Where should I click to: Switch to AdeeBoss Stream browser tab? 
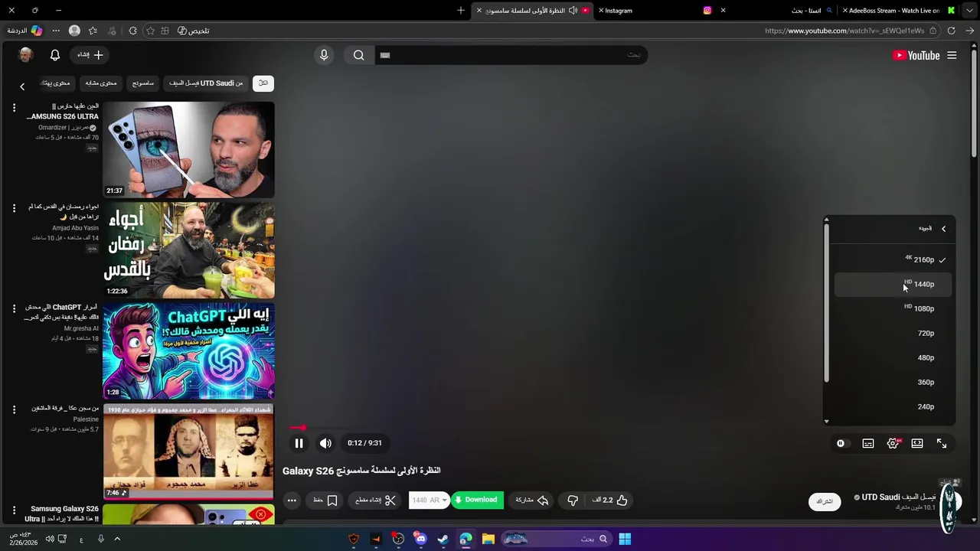coord(900,11)
